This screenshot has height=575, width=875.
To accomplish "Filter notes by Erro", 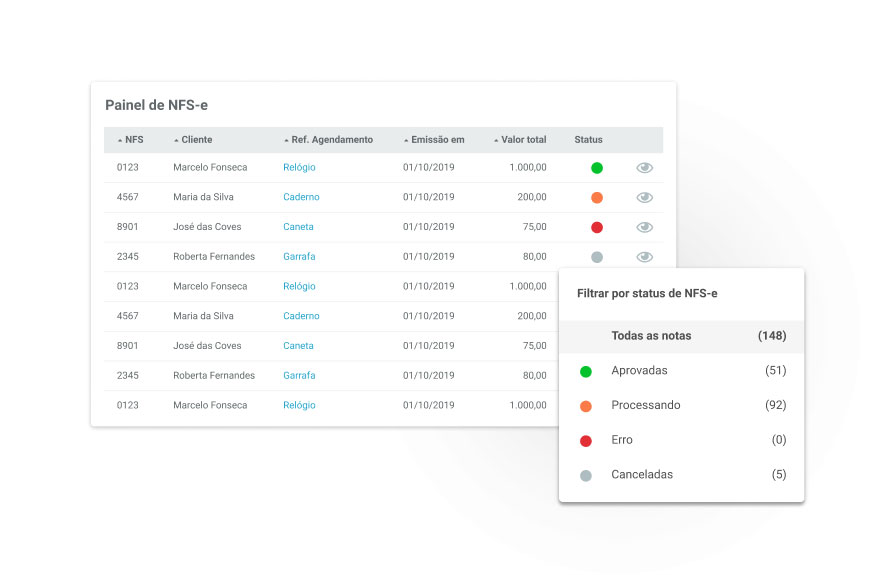I will pyautogui.click(x=681, y=440).
